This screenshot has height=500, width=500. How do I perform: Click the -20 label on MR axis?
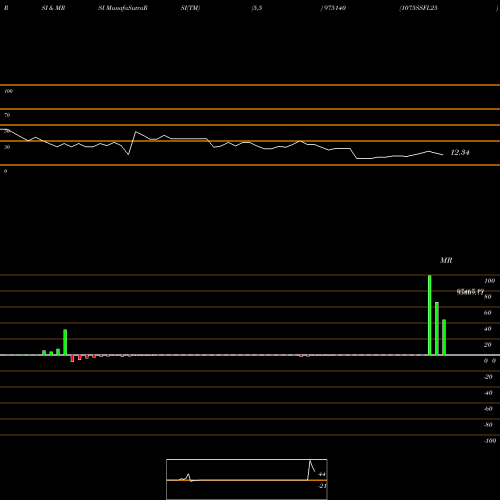click(488, 377)
